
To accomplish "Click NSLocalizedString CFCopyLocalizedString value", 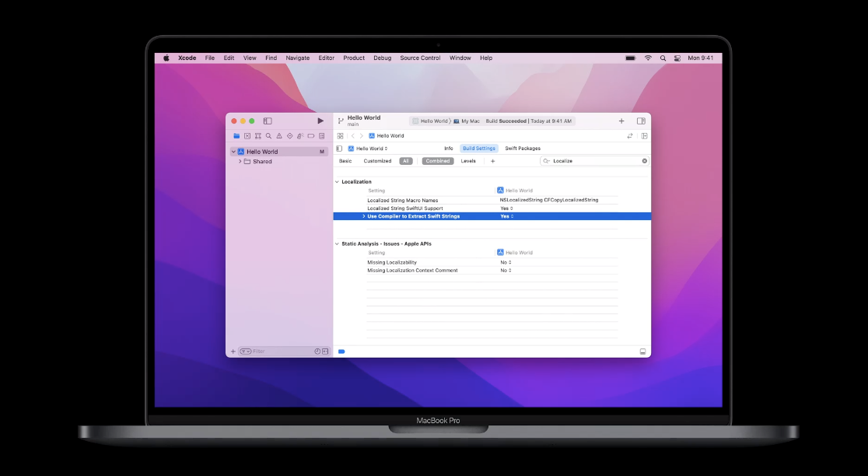I will tap(549, 200).
